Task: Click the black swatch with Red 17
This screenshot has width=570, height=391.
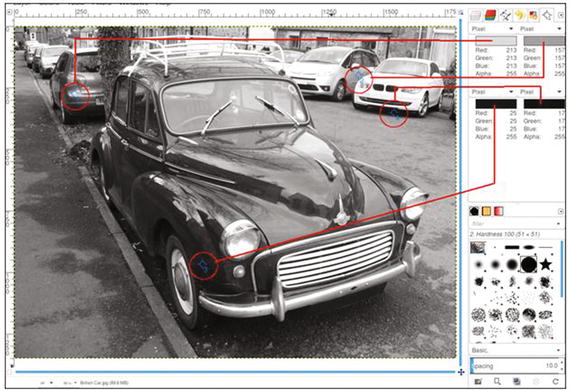Action: (544, 104)
